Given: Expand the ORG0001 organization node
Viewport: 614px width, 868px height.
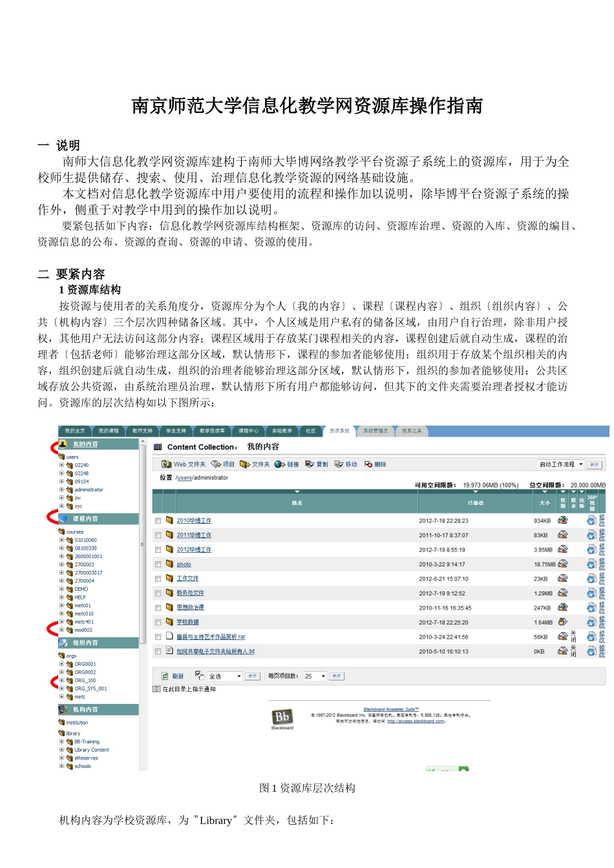Looking at the screenshot, I should [61, 664].
